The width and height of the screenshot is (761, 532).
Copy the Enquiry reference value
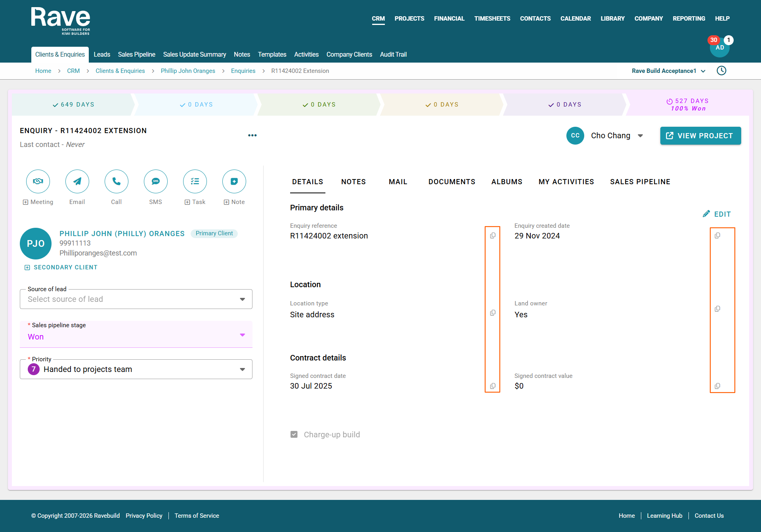[x=493, y=235]
